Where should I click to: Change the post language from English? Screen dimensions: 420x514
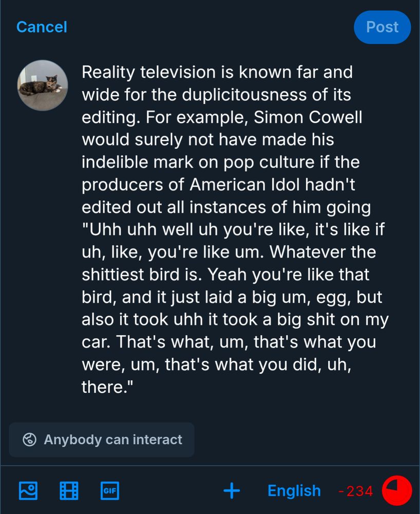coord(294,490)
